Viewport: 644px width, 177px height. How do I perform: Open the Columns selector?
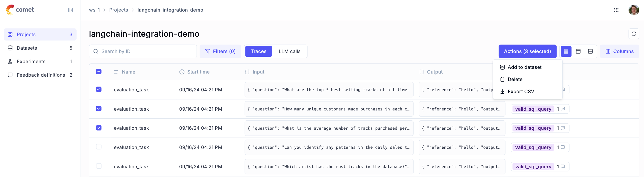619,51
